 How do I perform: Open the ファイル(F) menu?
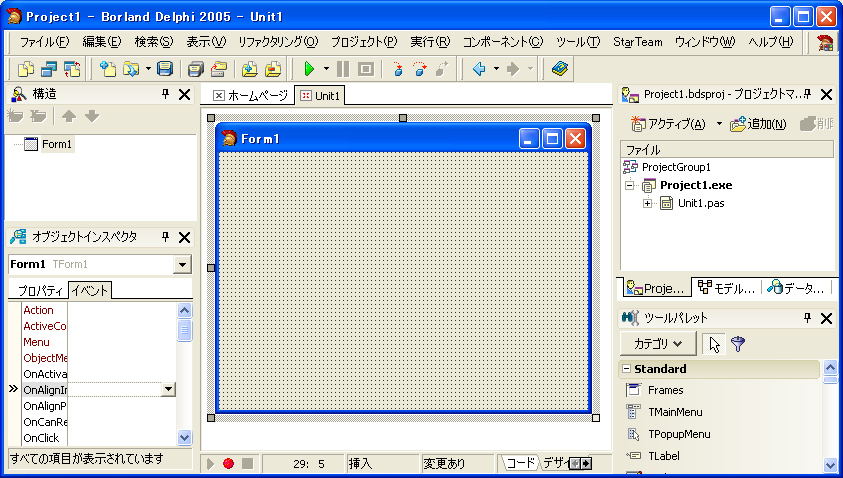pyautogui.click(x=45, y=41)
